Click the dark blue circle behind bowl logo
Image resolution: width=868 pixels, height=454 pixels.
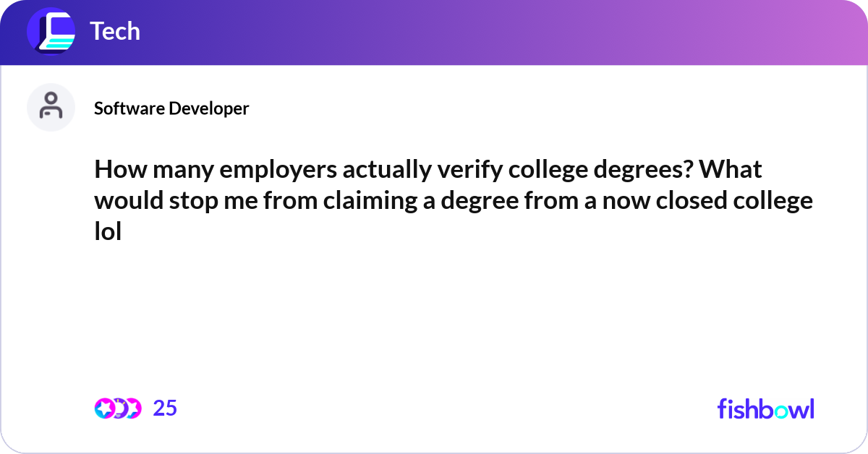click(51, 30)
